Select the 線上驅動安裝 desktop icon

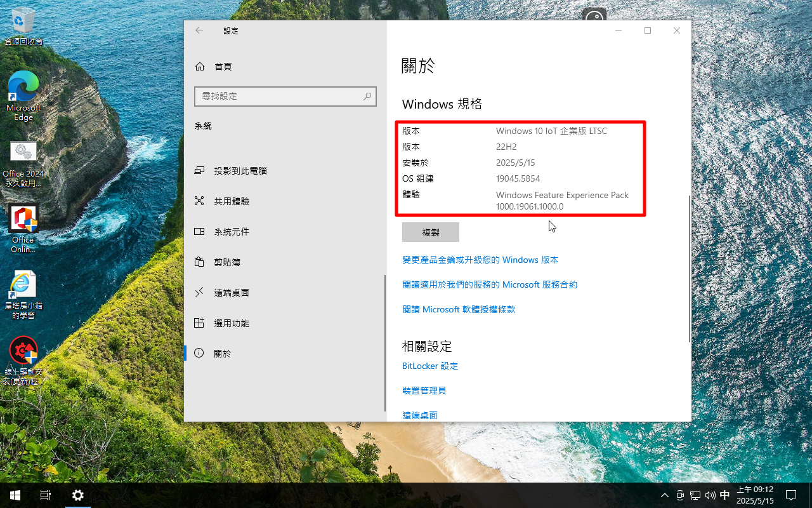pos(23,361)
